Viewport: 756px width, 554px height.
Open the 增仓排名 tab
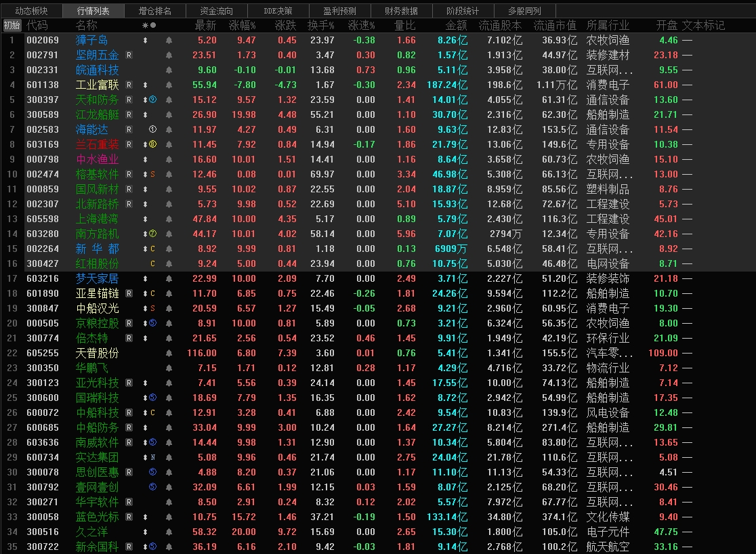coord(154,11)
